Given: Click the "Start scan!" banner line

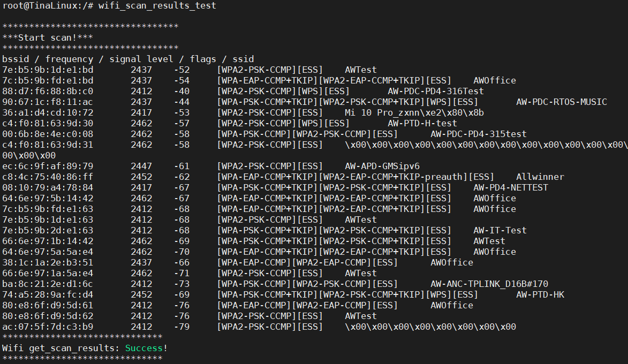Looking at the screenshot, I should click(x=48, y=37).
